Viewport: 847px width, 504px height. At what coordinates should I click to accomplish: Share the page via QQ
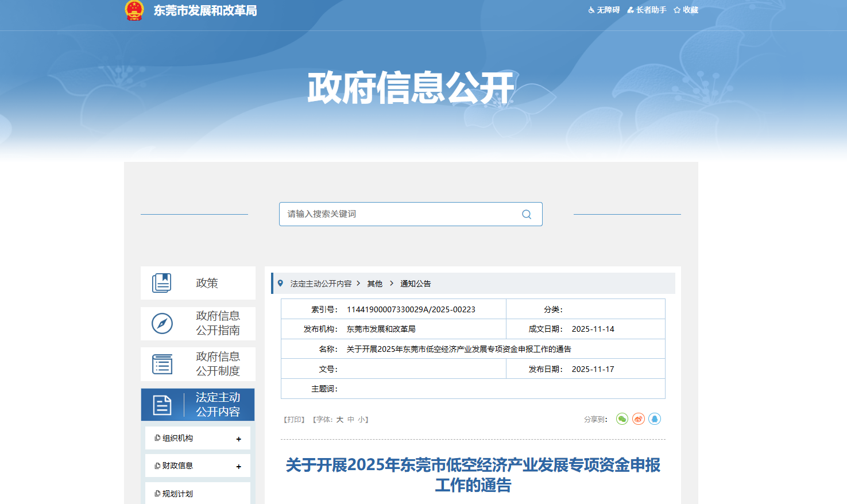[x=655, y=419]
